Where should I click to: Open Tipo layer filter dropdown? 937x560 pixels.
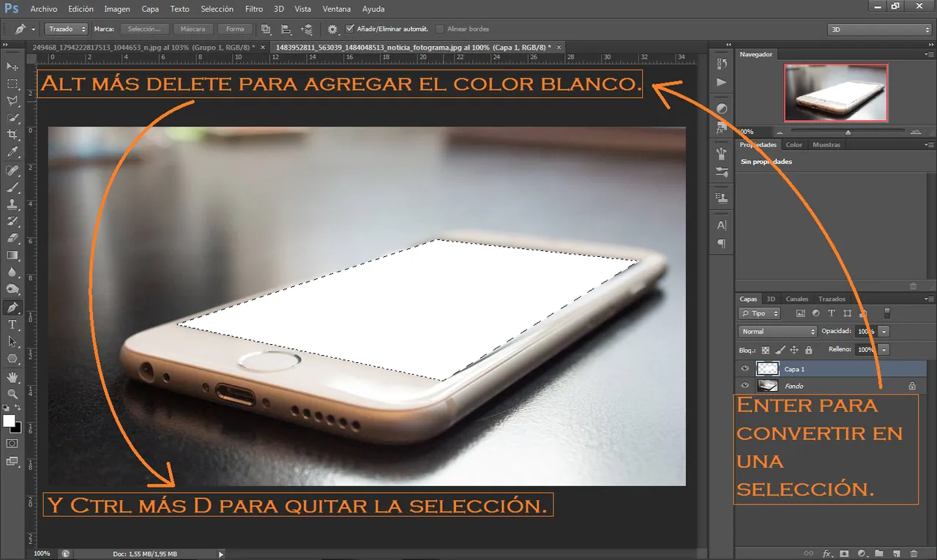(x=760, y=313)
